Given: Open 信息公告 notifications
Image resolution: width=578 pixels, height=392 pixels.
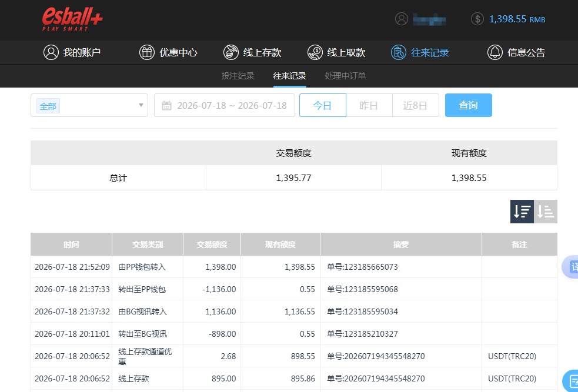Looking at the screenshot, I should (516, 52).
